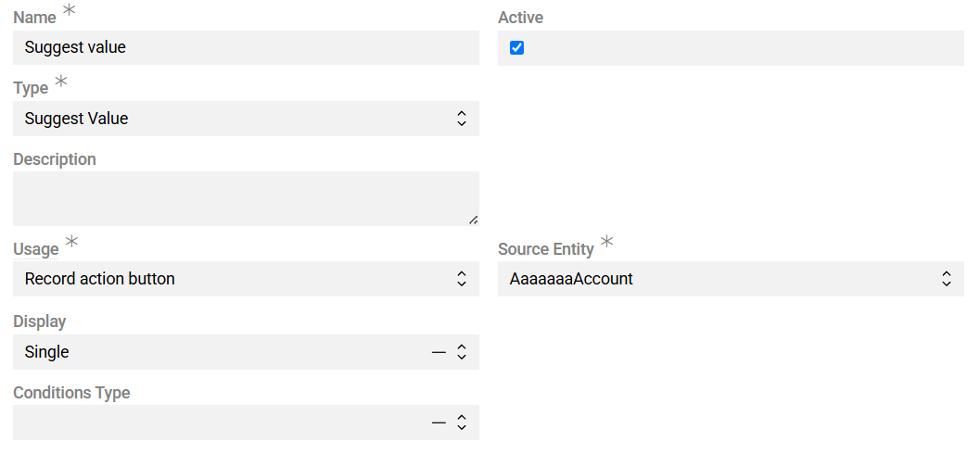The height and width of the screenshot is (454, 980).
Task: Open the Type dropdown showing "Suggest Value"
Action: 232,119
